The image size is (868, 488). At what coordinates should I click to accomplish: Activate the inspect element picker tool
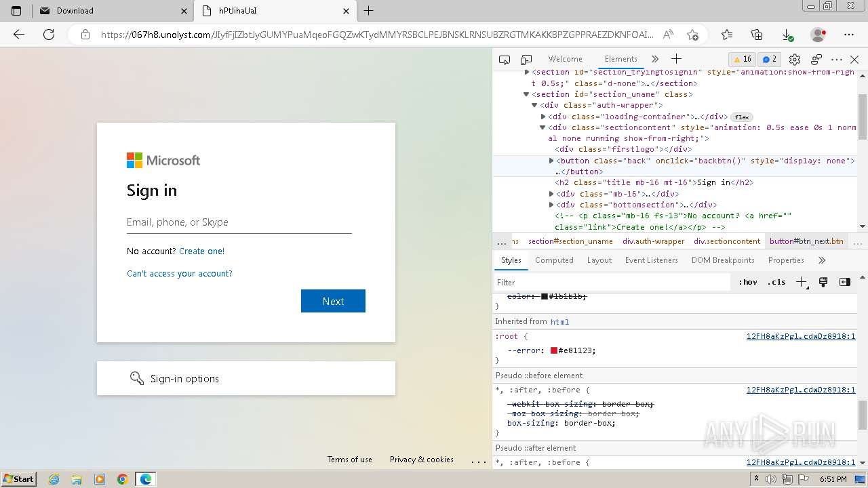pyautogui.click(x=505, y=60)
